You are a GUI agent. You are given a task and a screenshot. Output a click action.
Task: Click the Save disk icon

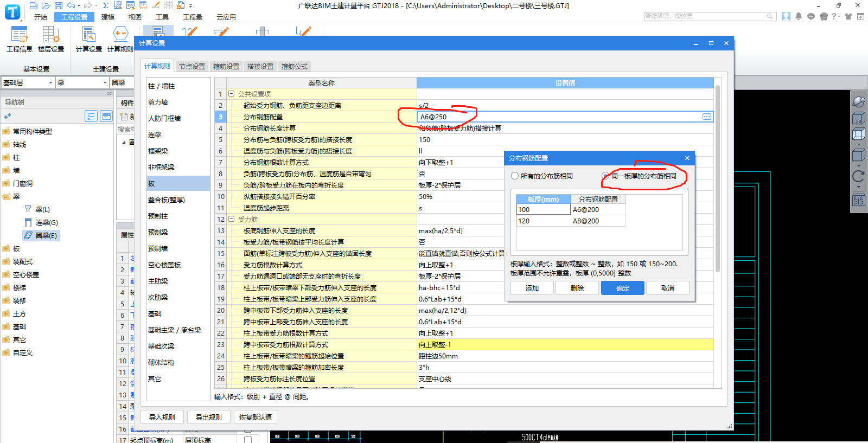(58, 5)
